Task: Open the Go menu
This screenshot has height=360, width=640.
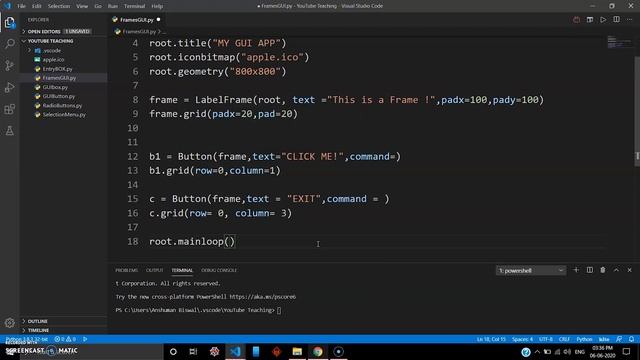Action: pos(98,6)
